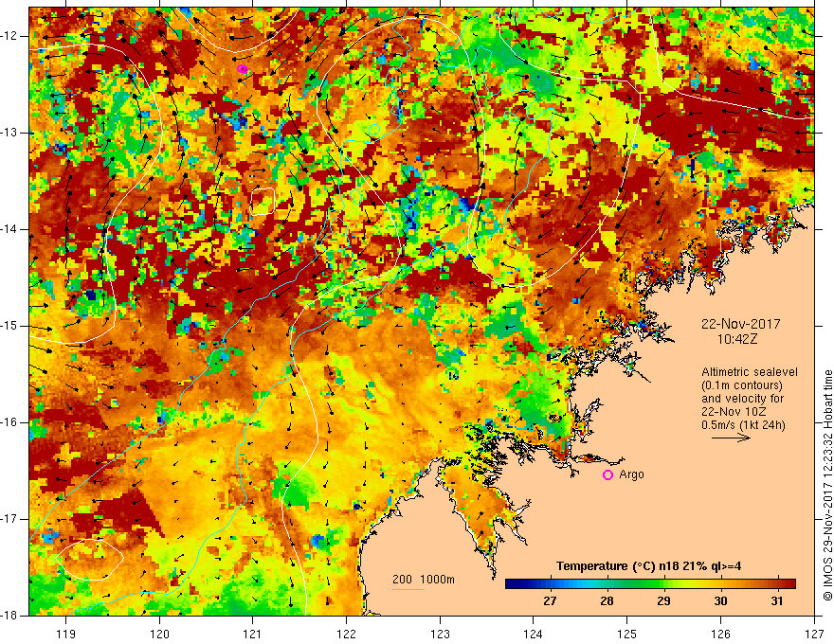Click the 10:42Z time label
This screenshot has height=644, width=834.
736,339
